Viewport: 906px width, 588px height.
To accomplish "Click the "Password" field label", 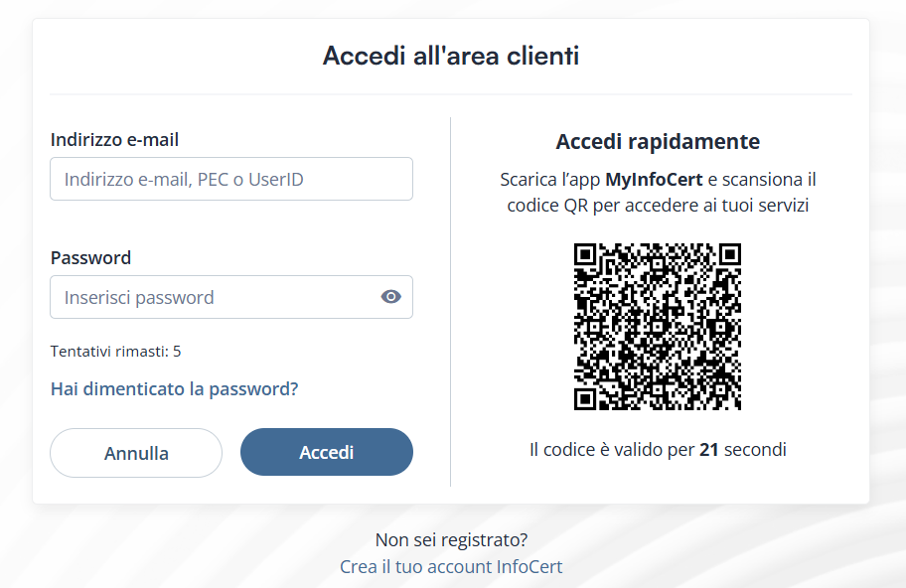I will (x=90, y=258).
